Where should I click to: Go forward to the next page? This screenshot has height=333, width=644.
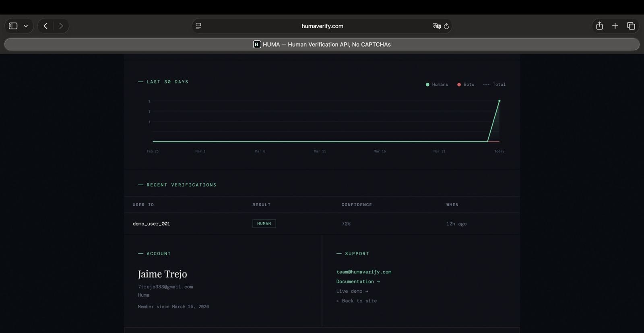pos(61,26)
